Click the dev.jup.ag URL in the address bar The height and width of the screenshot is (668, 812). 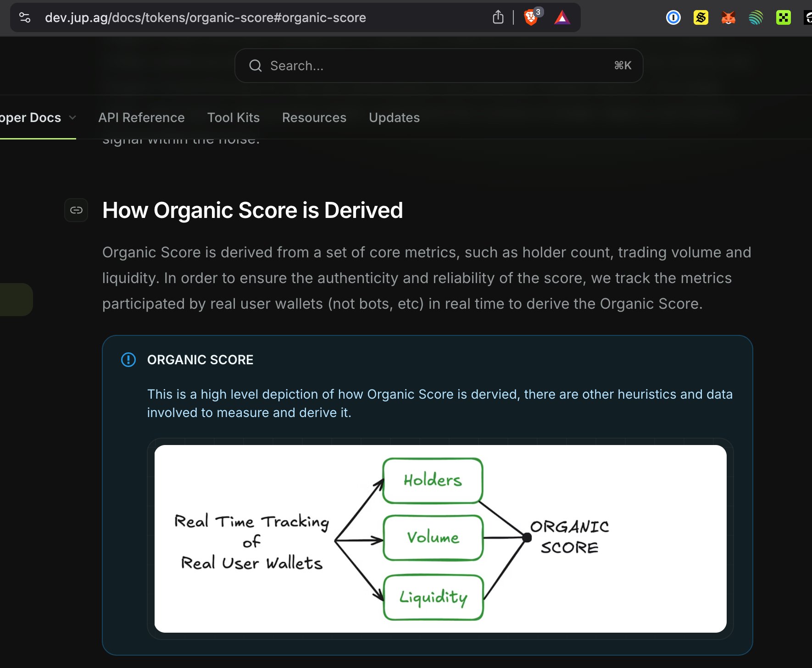pos(206,18)
